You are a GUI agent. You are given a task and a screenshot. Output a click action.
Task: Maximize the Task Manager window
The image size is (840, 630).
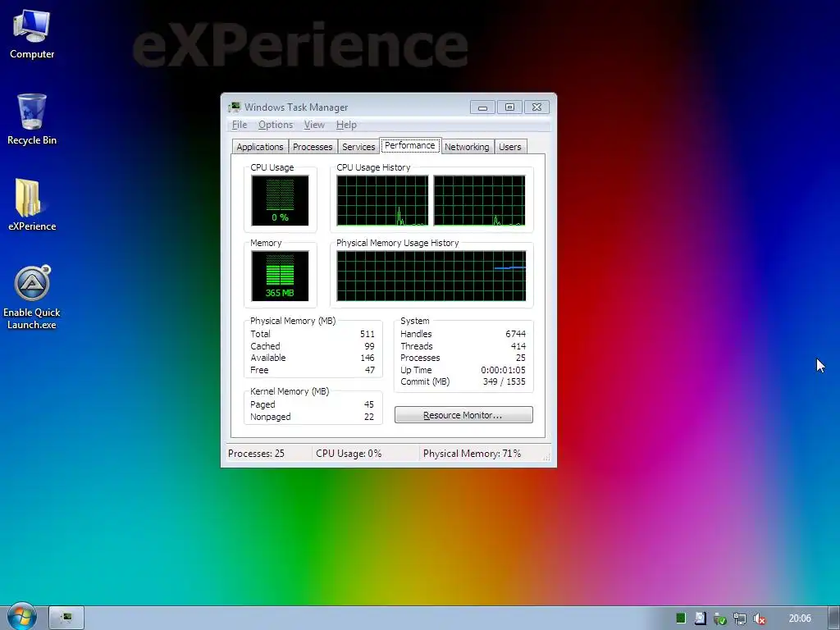[509, 107]
